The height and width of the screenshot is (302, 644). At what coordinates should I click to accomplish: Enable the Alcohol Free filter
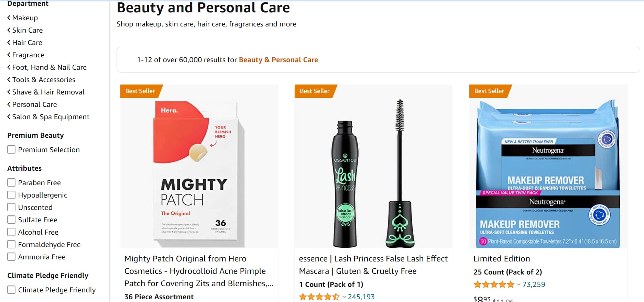(11, 232)
